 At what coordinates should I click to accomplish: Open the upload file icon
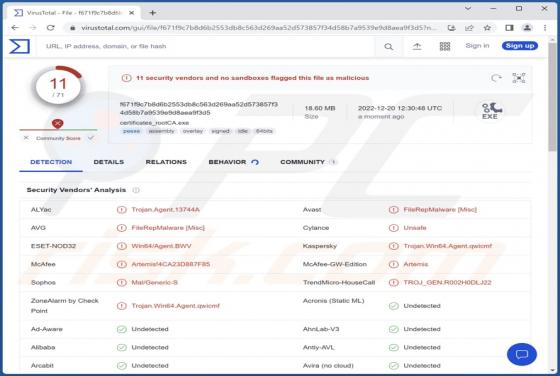click(x=417, y=46)
